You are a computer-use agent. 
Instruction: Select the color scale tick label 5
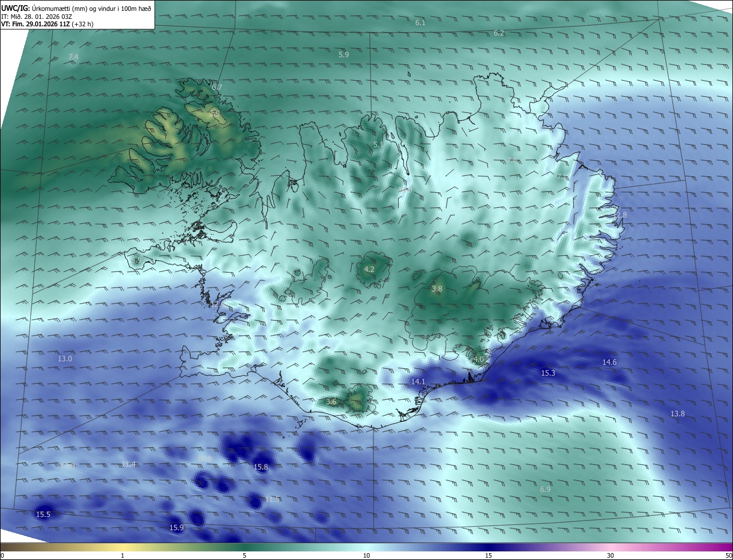pos(245,555)
